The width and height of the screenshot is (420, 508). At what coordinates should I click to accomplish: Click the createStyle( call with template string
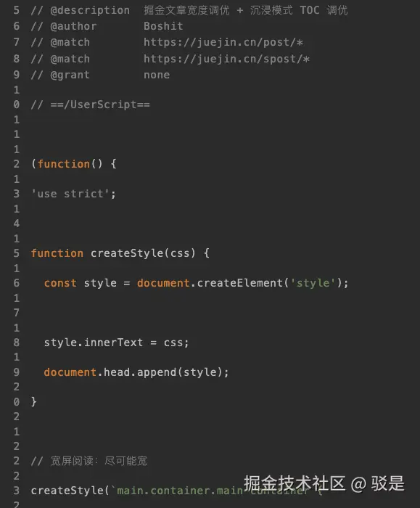tap(70, 491)
